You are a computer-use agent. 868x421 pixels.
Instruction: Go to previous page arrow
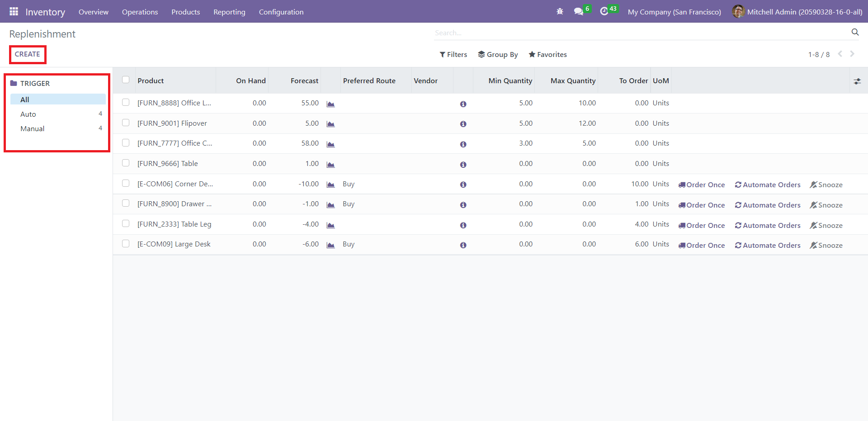point(840,54)
